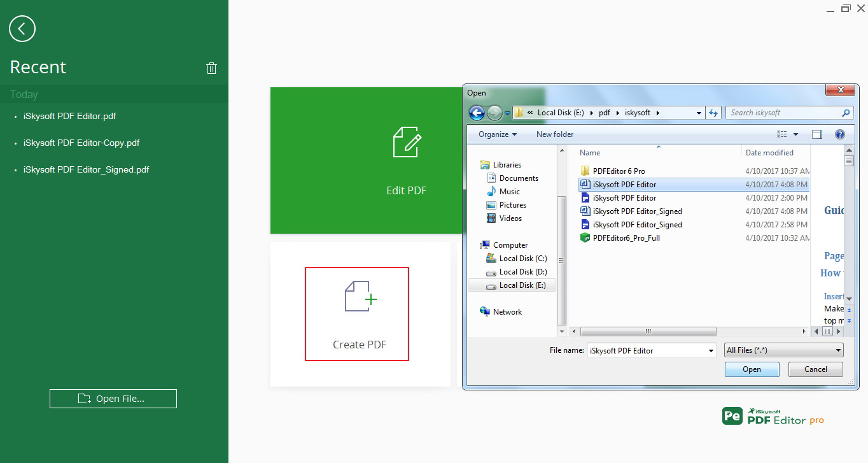
Task: Expand the arrow after iskysoft in breadcrumb
Action: coord(658,113)
